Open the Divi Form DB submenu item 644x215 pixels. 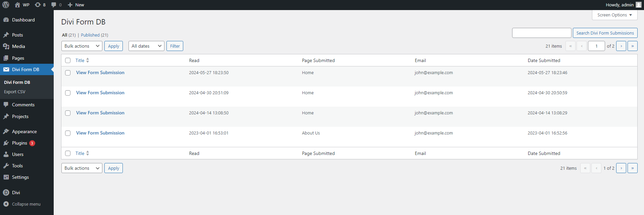[17, 82]
